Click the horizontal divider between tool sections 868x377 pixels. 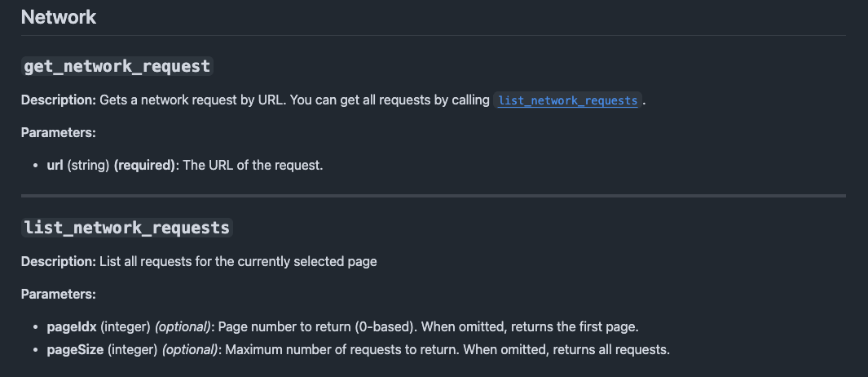point(434,196)
